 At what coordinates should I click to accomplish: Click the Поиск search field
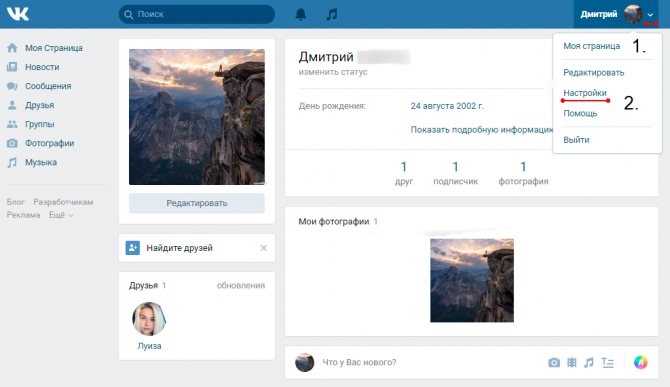point(197,15)
